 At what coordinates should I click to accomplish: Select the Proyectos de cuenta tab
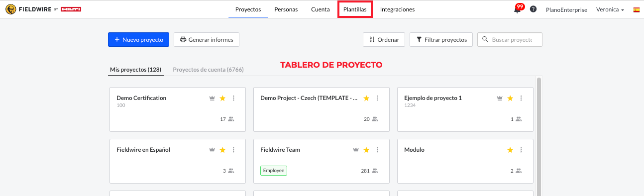point(208,70)
